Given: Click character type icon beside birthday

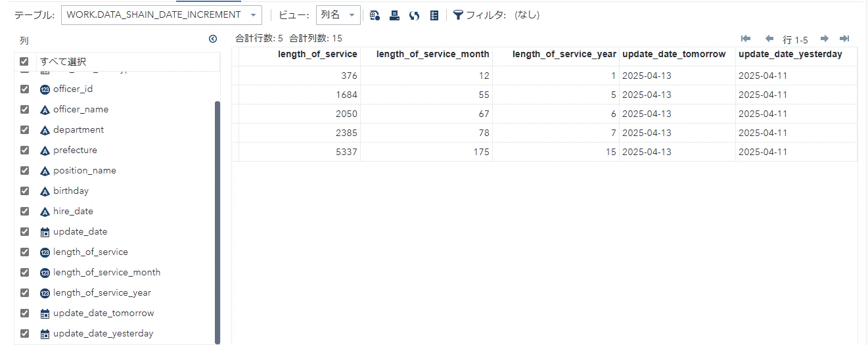Looking at the screenshot, I should (x=45, y=191).
